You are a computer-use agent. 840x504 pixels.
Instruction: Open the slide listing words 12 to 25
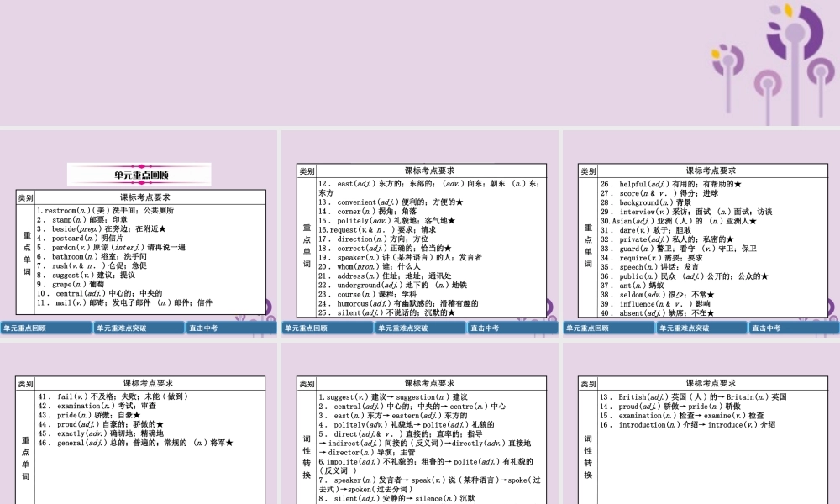419,234
